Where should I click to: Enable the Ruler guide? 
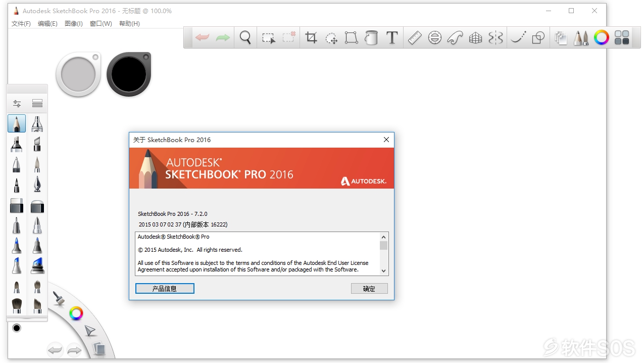pyautogui.click(x=415, y=38)
